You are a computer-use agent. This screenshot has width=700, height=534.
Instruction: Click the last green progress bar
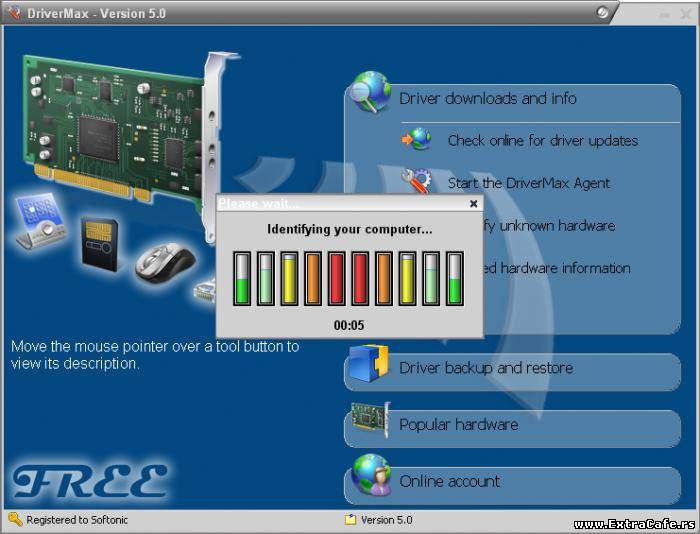454,279
